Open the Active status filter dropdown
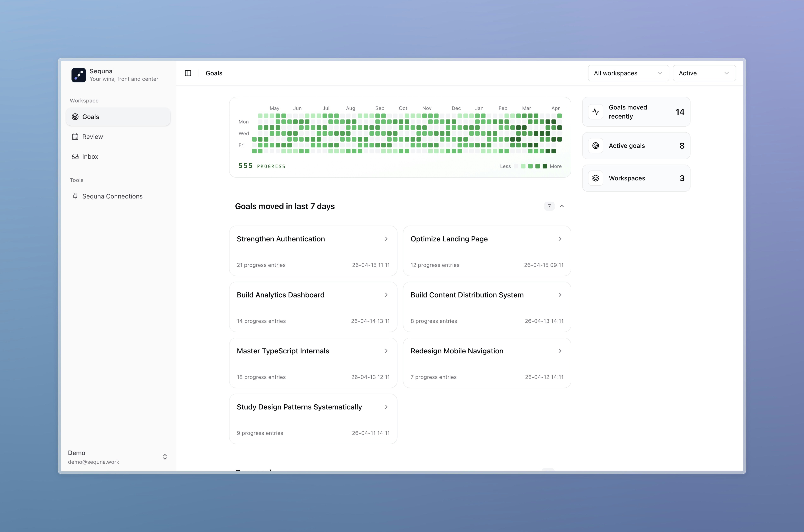Screen dimensions: 804x532 [704, 73]
